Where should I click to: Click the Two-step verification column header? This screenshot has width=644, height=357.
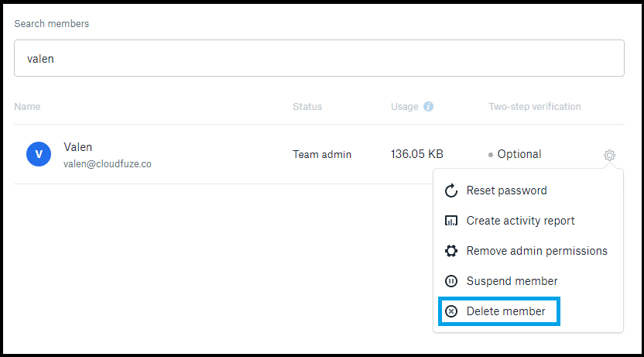point(535,106)
